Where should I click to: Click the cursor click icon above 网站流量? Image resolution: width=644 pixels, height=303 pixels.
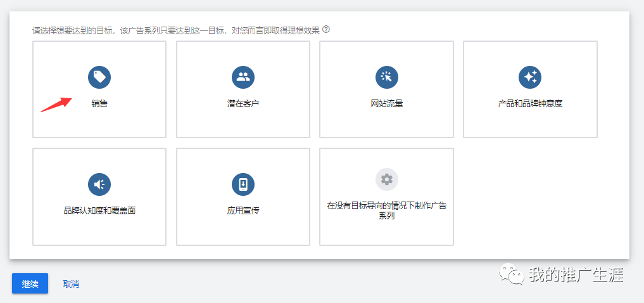coord(386,77)
